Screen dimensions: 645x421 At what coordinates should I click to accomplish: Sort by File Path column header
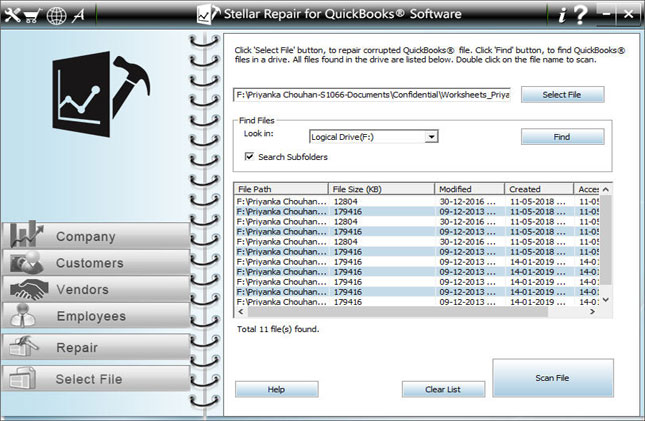coord(281,189)
